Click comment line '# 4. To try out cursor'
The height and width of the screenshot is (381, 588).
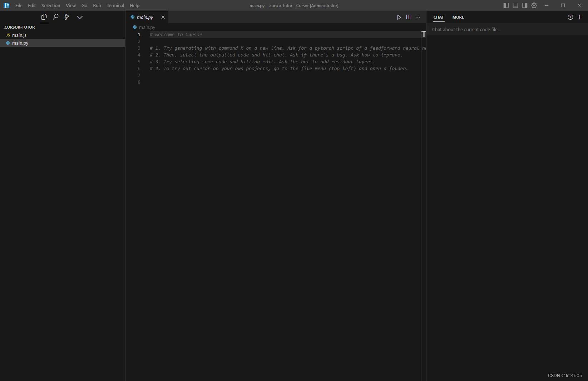coord(279,68)
